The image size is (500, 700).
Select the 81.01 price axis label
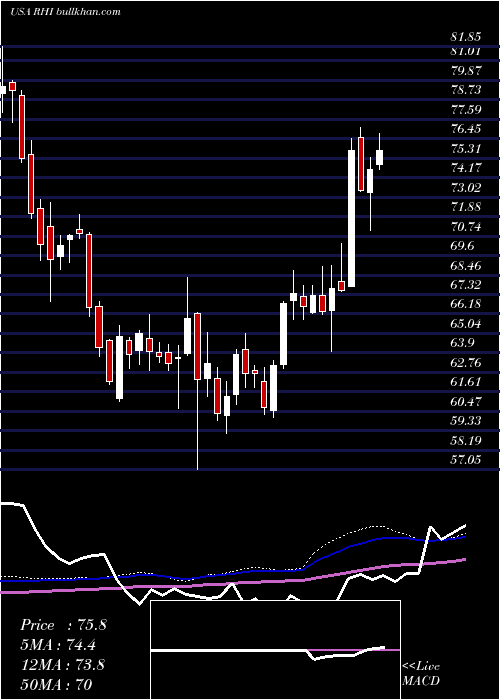(466, 51)
